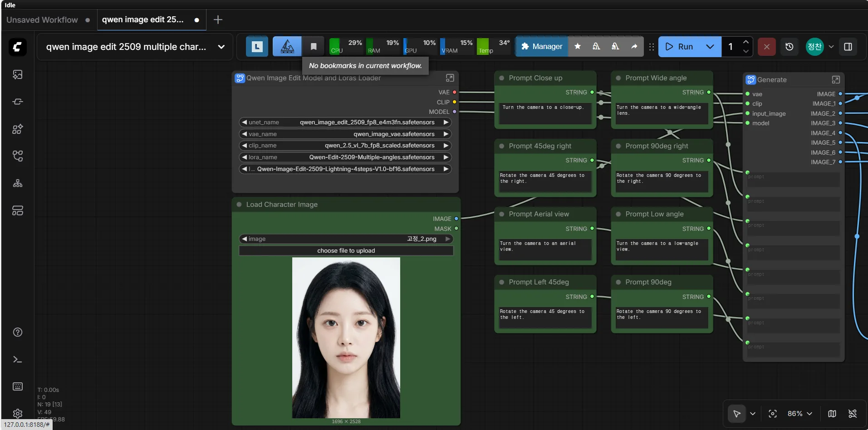Open ComfyUI settings via the gear icon
Image resolution: width=868 pixels, height=430 pixels.
(x=17, y=414)
